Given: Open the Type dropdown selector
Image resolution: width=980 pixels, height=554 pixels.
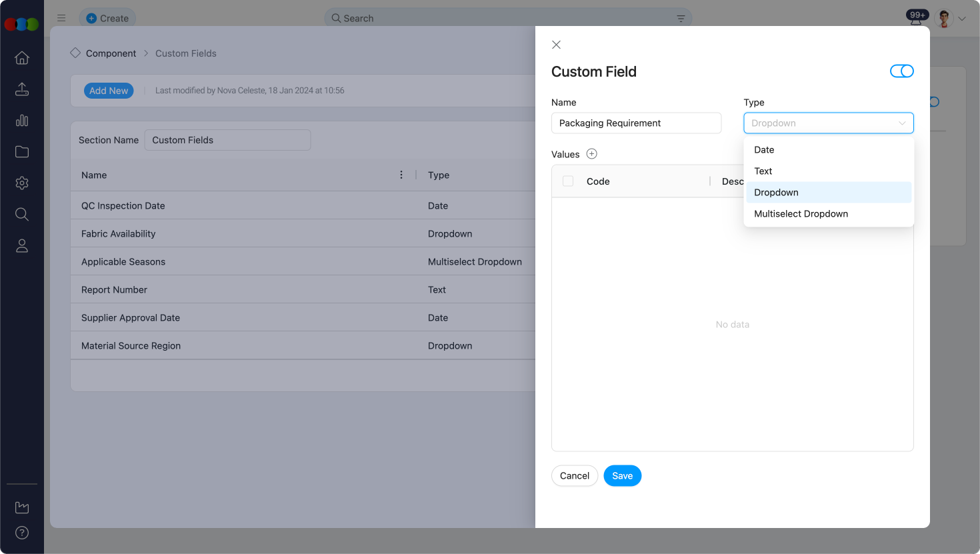Looking at the screenshot, I should (828, 123).
